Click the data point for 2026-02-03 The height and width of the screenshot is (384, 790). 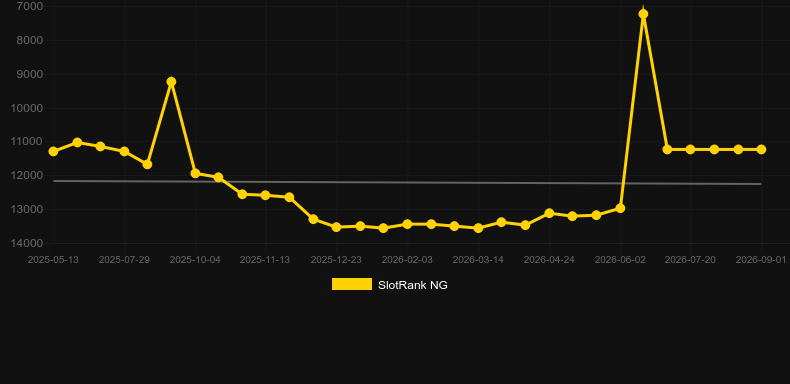click(x=408, y=224)
